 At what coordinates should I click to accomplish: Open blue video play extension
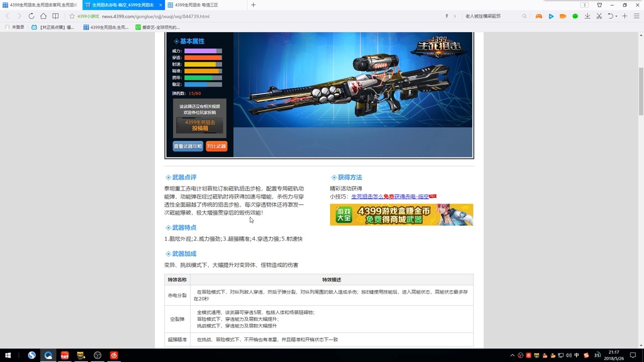551,16
